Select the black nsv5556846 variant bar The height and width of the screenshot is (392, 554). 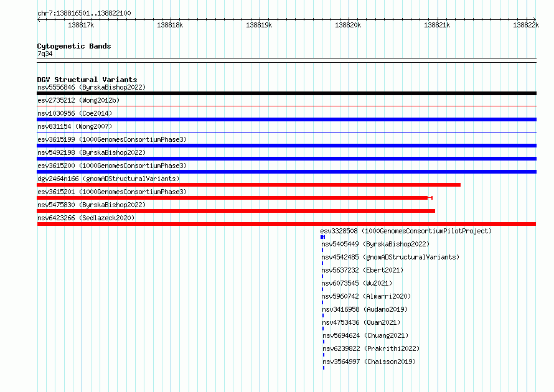286,93
